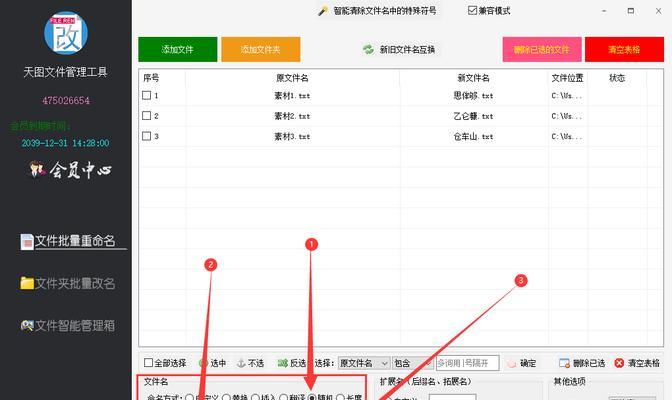Click the expiry date 2039-12-31 14:28:00

(66, 143)
